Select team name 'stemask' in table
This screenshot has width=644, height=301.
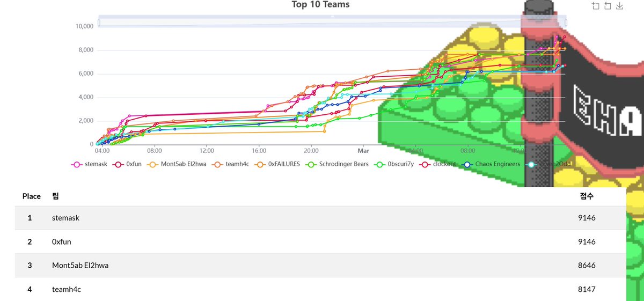point(65,218)
